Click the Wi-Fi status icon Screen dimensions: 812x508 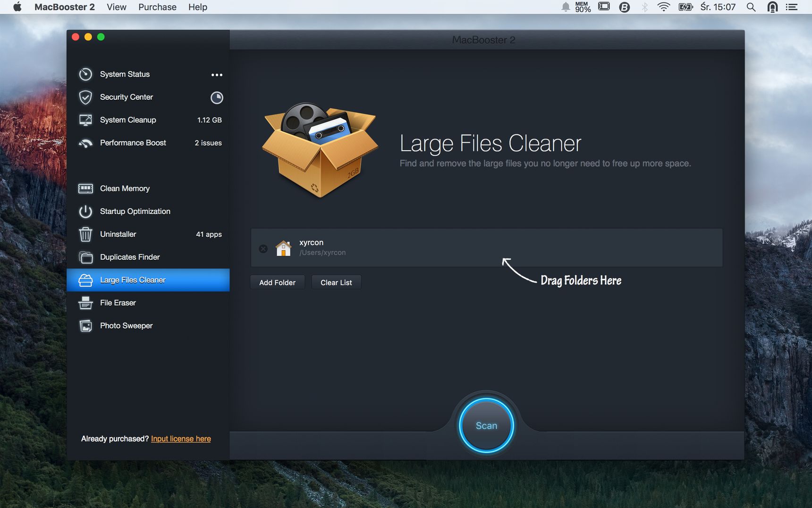coord(664,7)
